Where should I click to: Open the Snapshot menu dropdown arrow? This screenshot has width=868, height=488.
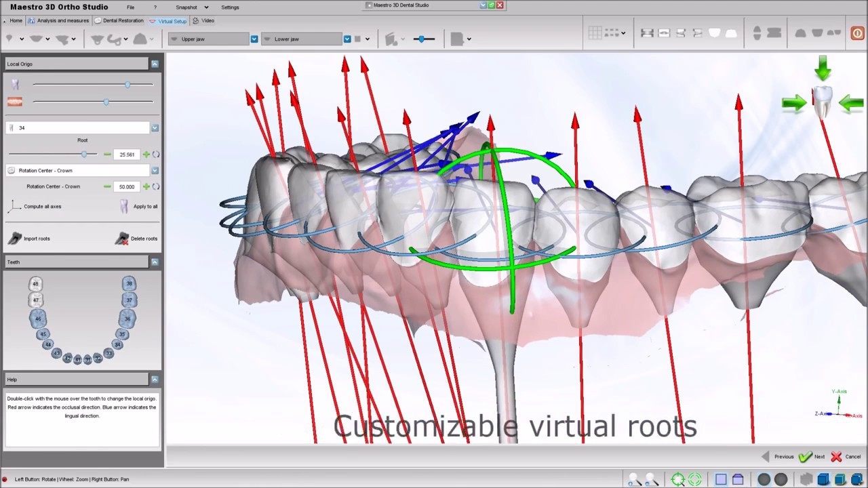206,7
